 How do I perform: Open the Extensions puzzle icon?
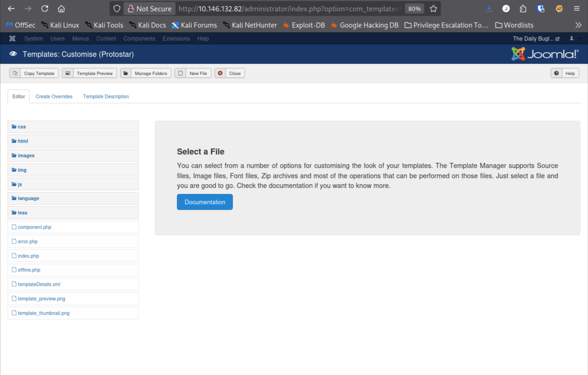523,9
